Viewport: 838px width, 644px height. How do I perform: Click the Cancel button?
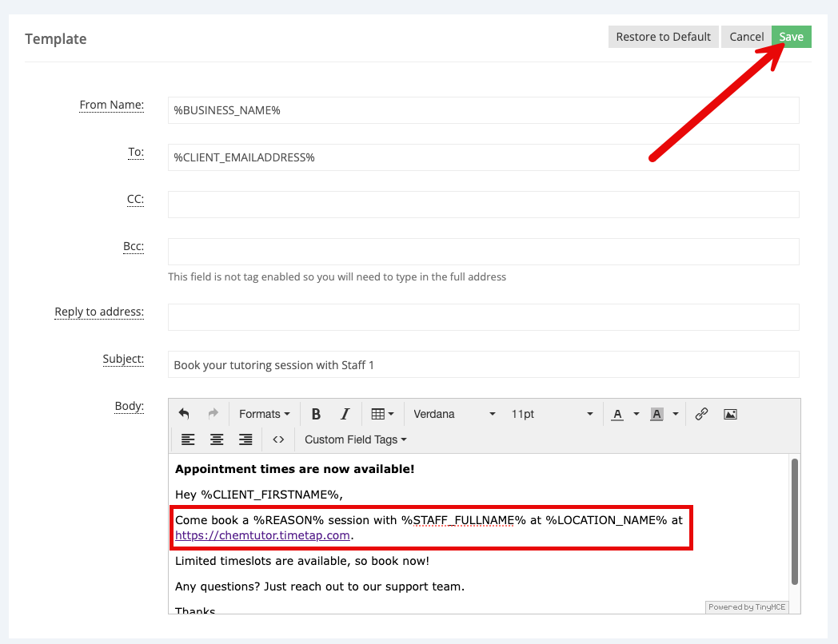(746, 37)
